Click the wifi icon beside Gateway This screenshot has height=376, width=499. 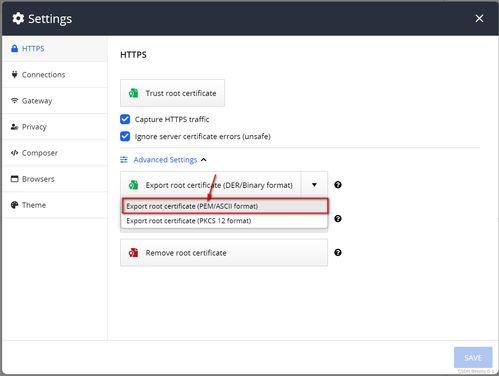point(14,100)
